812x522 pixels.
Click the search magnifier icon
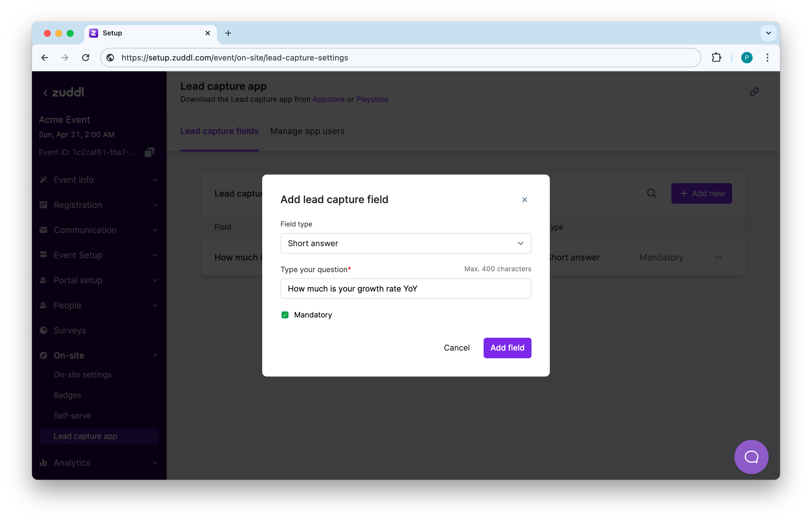point(651,193)
